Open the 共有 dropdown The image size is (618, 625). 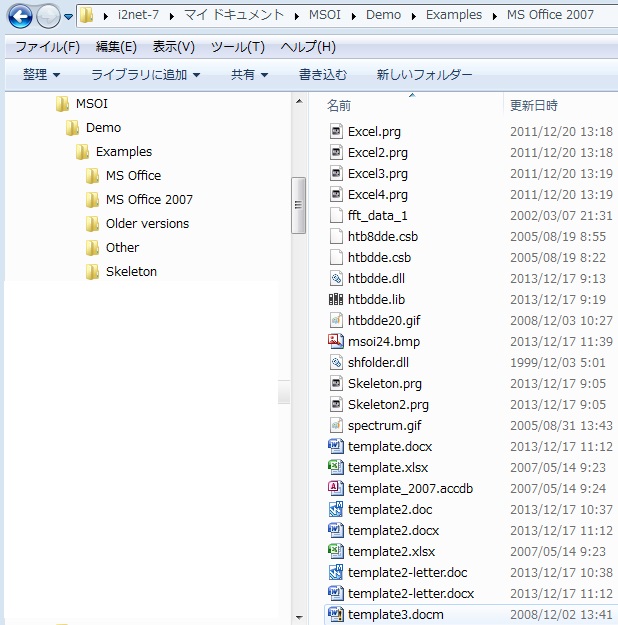click(249, 75)
